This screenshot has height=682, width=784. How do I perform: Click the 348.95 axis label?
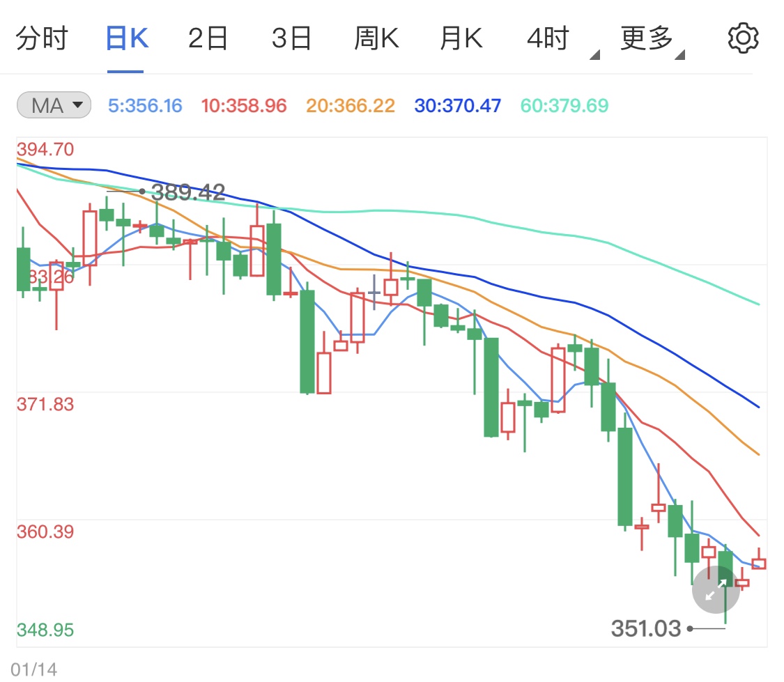(45, 630)
